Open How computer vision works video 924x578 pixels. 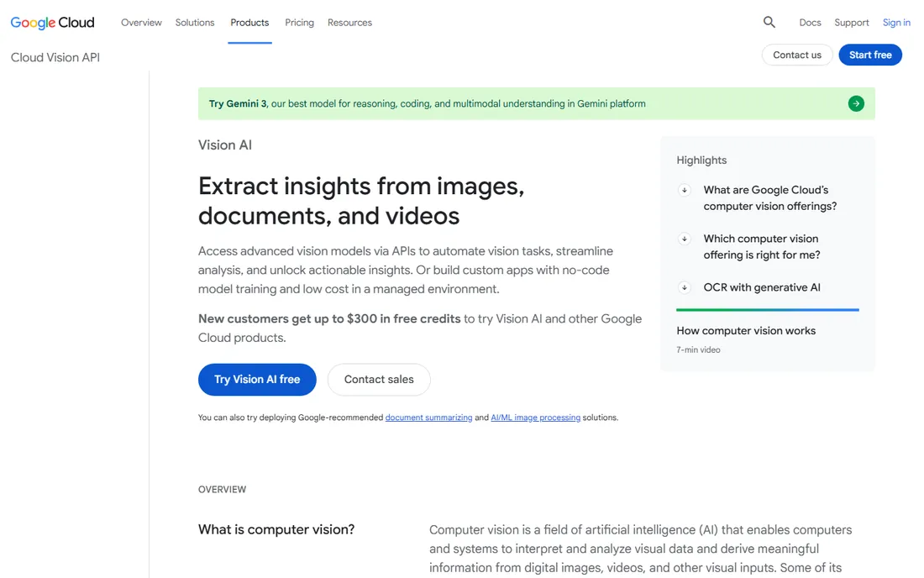tap(746, 330)
